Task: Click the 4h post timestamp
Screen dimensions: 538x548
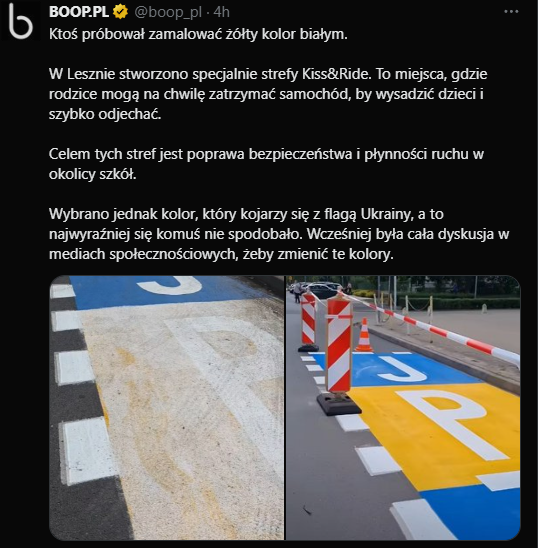Action: 221,12
